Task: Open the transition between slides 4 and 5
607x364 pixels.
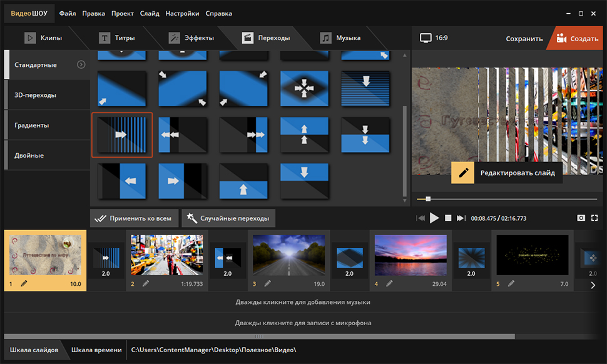Action: coord(471,258)
